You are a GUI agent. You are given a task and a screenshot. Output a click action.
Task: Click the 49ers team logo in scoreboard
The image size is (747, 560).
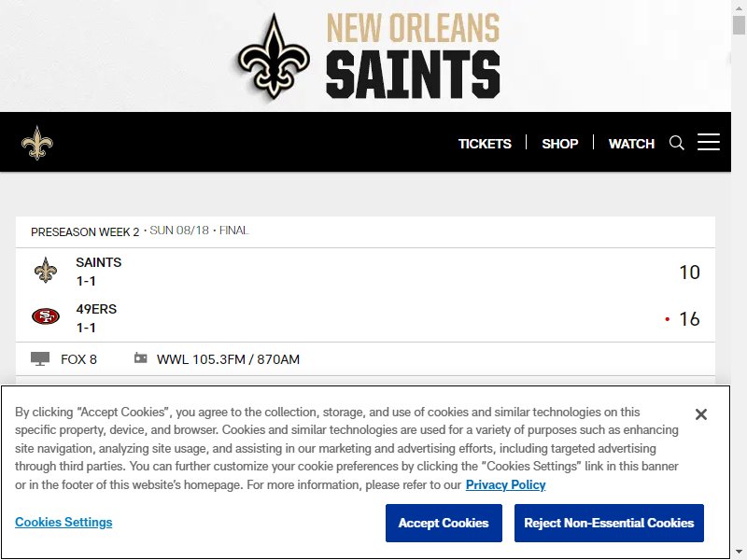tap(46, 316)
